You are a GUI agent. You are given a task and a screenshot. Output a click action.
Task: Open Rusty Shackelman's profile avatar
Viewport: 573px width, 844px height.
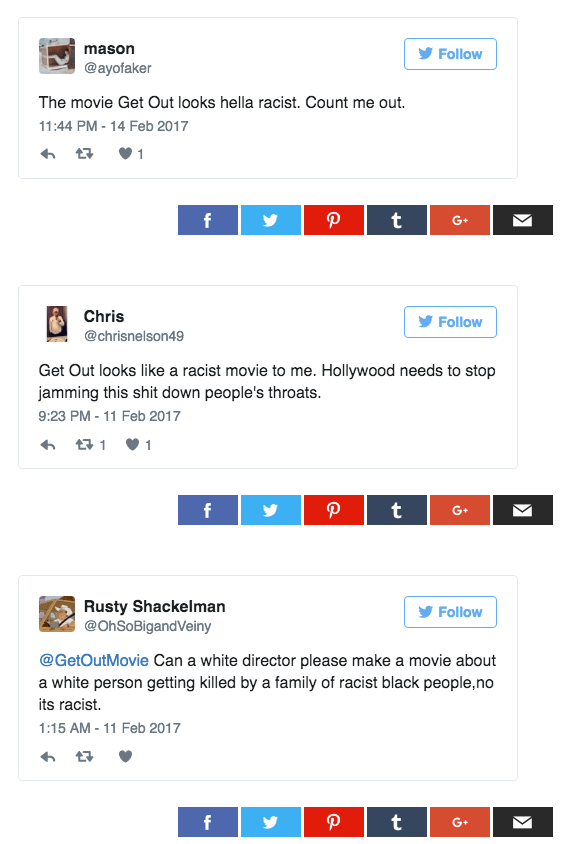[57, 614]
